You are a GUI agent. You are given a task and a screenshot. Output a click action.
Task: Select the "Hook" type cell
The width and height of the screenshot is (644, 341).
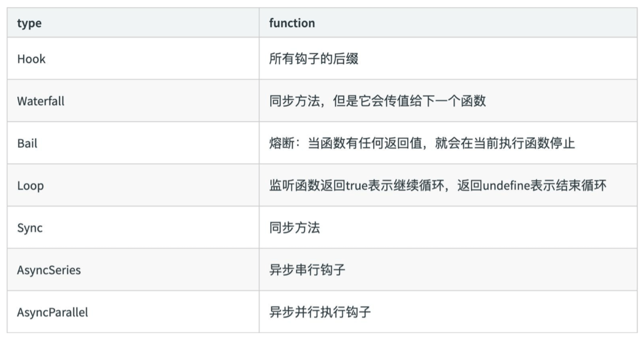(x=31, y=59)
